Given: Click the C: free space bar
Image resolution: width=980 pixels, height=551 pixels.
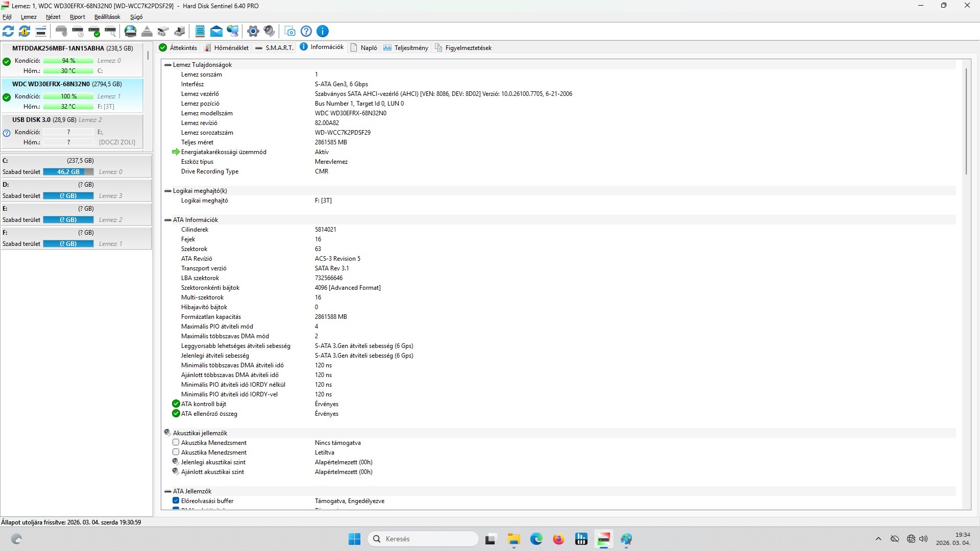Looking at the screenshot, I should 68,172.
